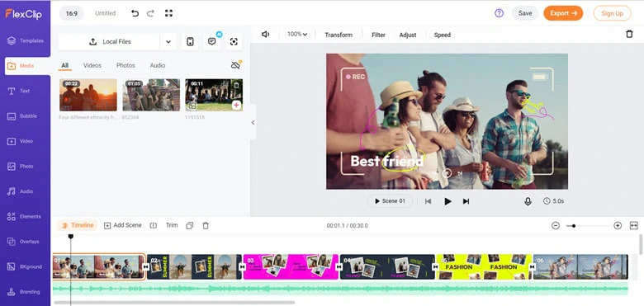Select the 00:22 sunset video thumbnail

pos(88,95)
